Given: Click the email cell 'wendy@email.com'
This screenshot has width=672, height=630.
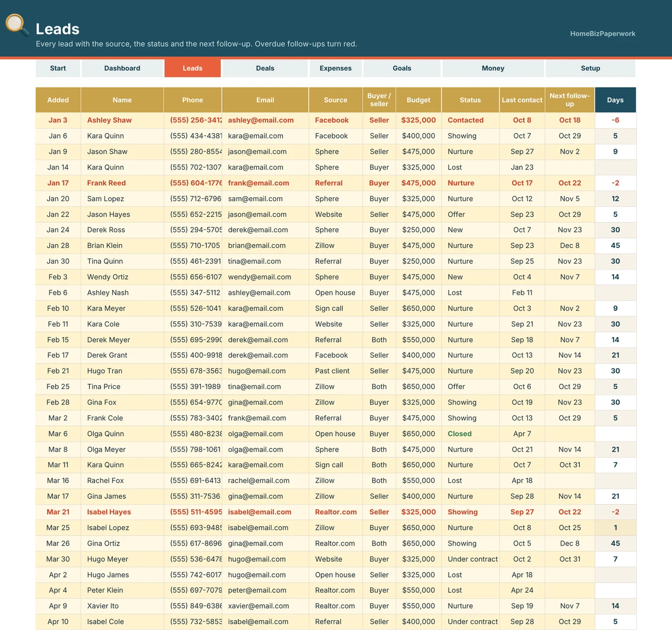Looking at the screenshot, I should pos(265,277).
